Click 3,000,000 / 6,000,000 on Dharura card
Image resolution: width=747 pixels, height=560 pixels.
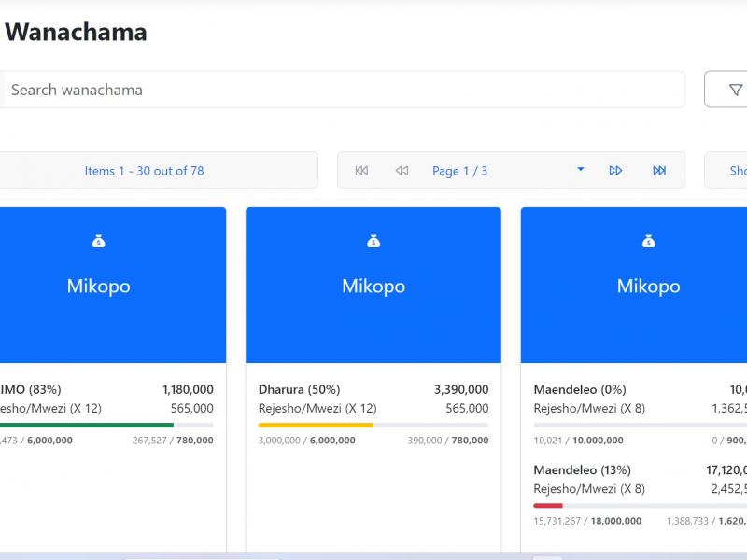[x=307, y=441]
